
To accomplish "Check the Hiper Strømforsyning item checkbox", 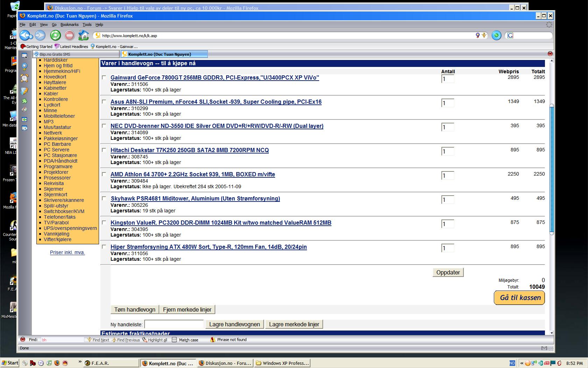I will [104, 247].
